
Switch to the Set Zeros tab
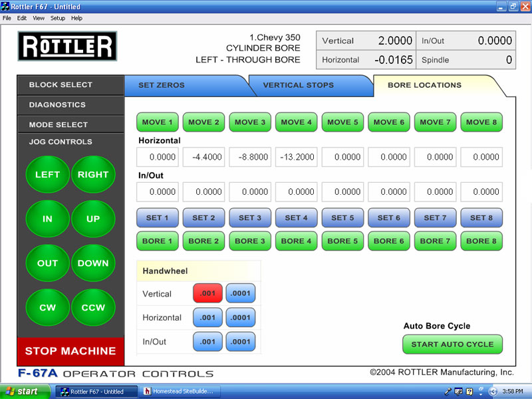(162, 86)
